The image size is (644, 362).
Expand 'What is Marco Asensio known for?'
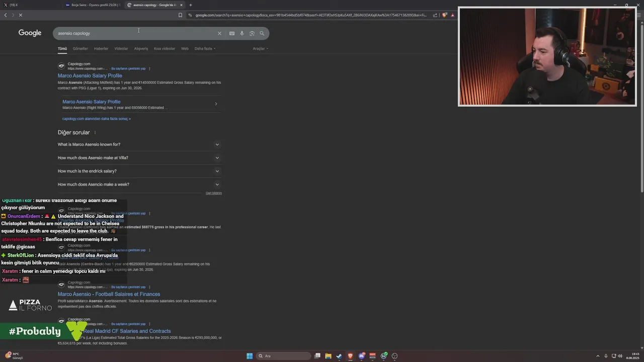click(139, 144)
